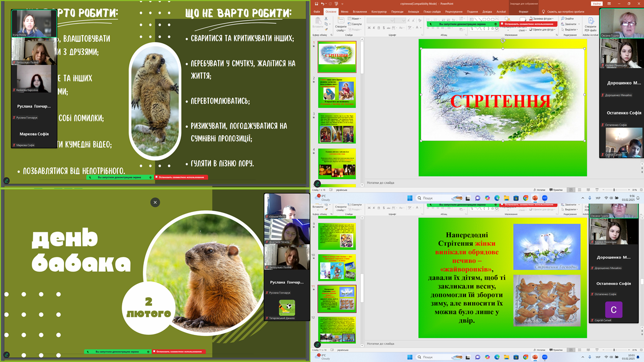
Task: Switch to Zoom app on the 10:03 taskbar
Action: [x=544, y=357]
